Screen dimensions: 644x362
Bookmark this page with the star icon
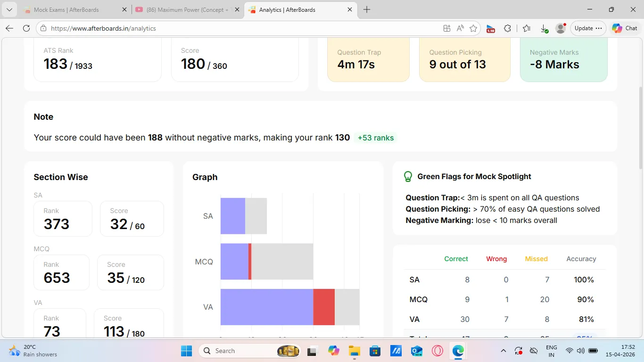coord(473,28)
